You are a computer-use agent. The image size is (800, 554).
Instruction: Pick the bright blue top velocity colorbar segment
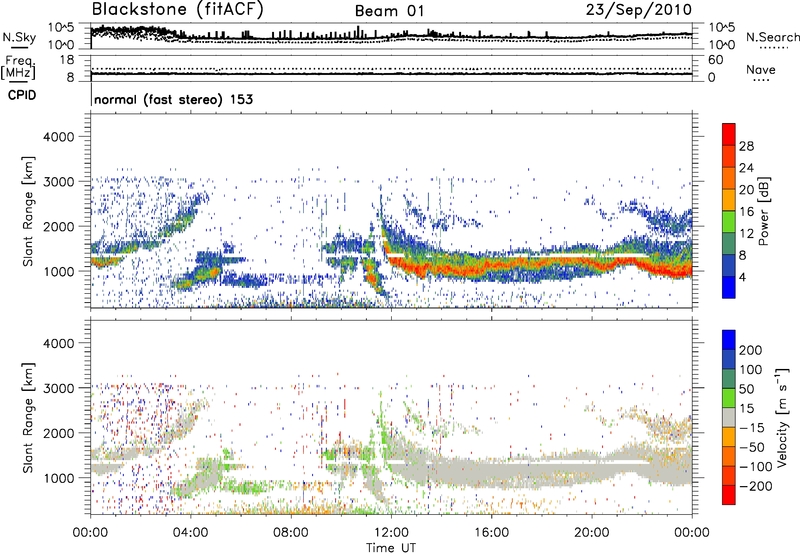[x=729, y=340]
